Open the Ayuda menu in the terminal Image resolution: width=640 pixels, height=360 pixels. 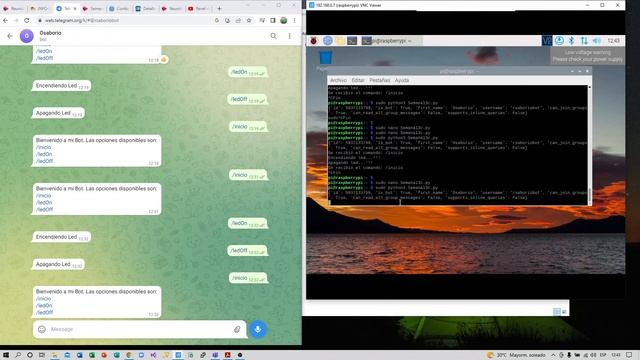(402, 80)
